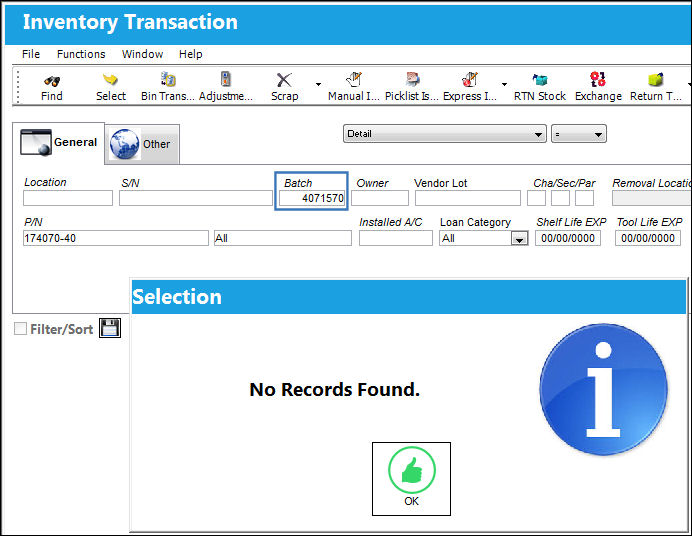
Task: Open the Window menu
Action: [143, 54]
